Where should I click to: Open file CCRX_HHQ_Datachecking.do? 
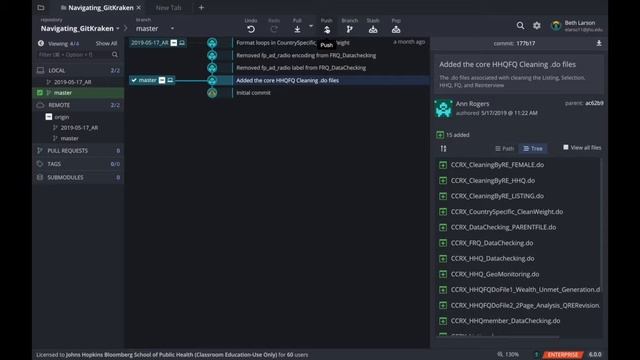(x=493, y=258)
